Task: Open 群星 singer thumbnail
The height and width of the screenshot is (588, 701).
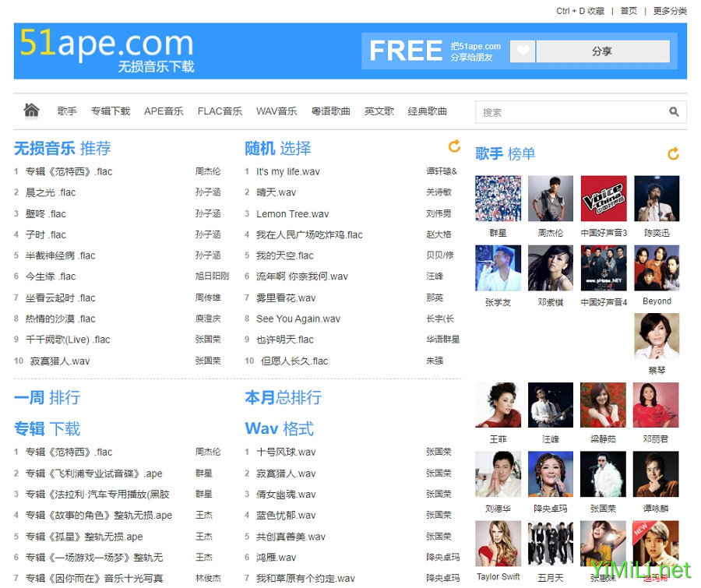Action: 498,199
